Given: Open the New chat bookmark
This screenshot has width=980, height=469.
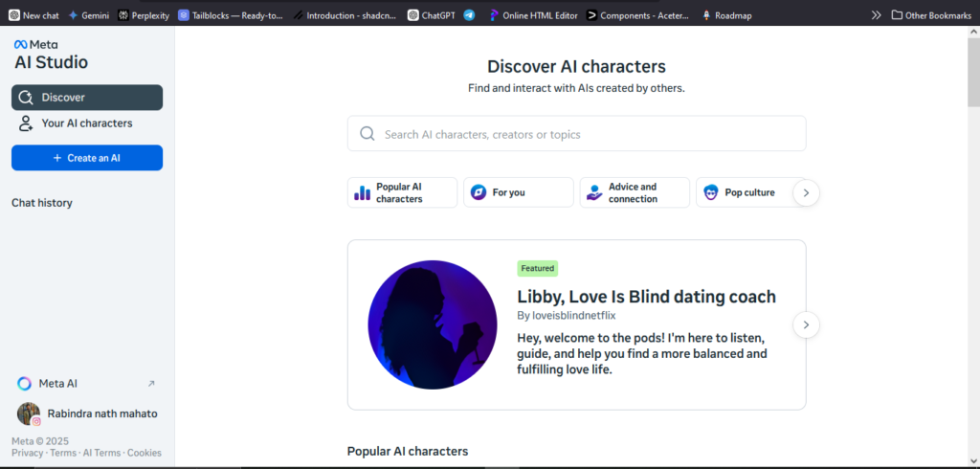Looking at the screenshot, I should 33,15.
